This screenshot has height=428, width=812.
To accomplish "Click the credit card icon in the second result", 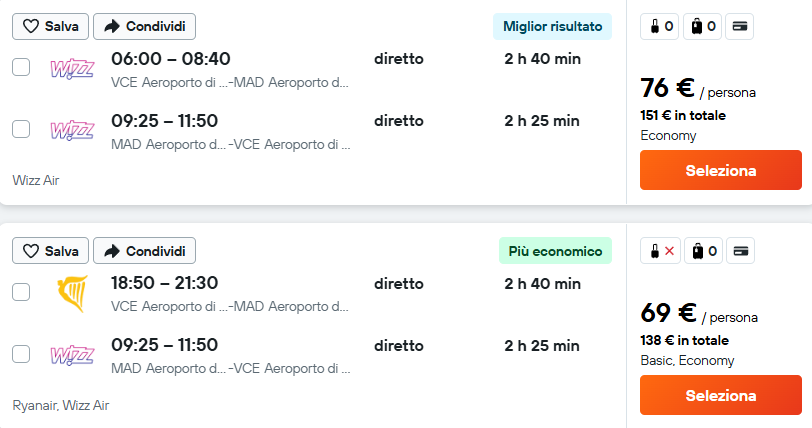I will (x=741, y=251).
